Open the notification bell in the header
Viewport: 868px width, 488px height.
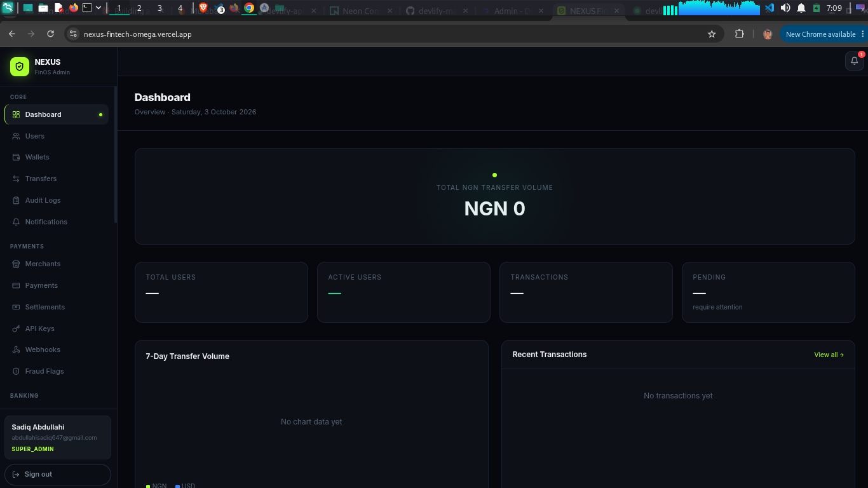click(x=855, y=61)
